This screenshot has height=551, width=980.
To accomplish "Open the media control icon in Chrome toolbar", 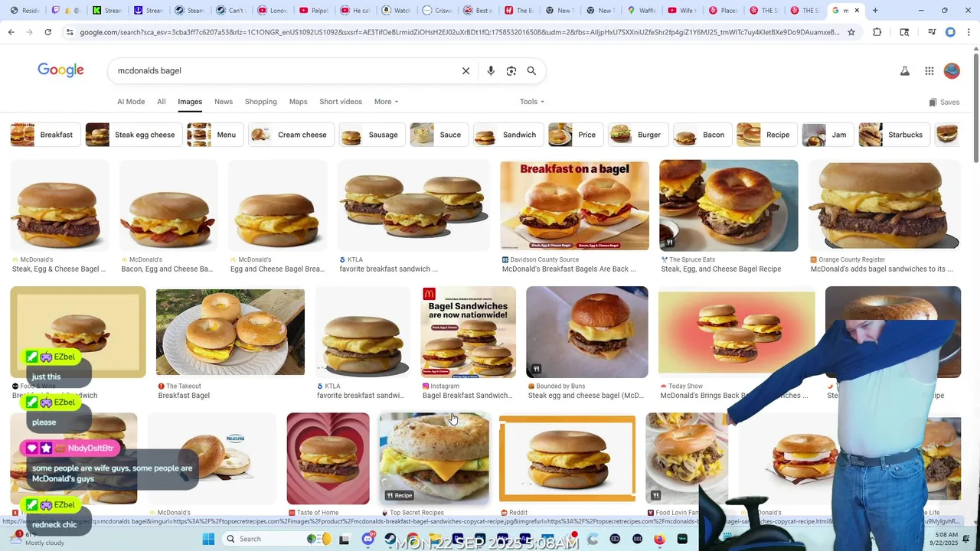I will coord(932,32).
